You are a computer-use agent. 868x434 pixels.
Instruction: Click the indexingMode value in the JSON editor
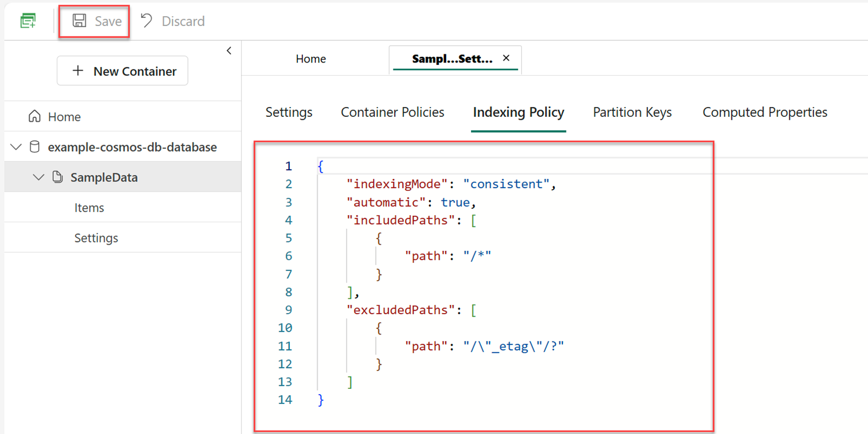click(507, 183)
